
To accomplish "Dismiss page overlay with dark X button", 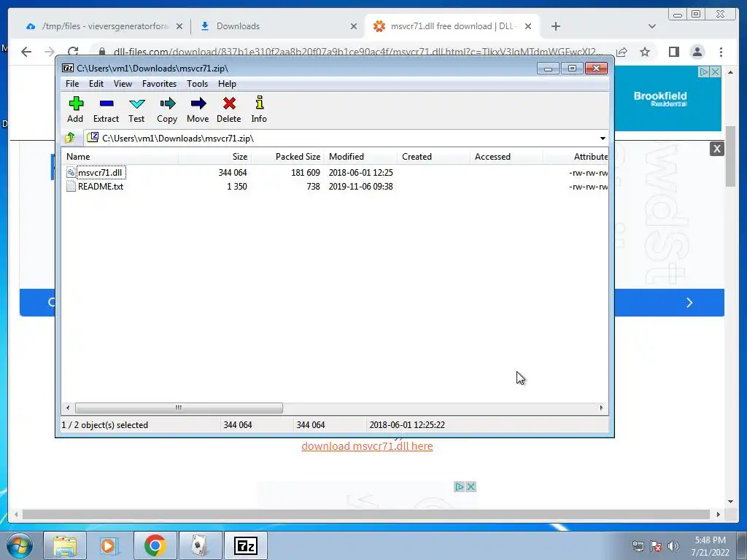I will coord(717,149).
